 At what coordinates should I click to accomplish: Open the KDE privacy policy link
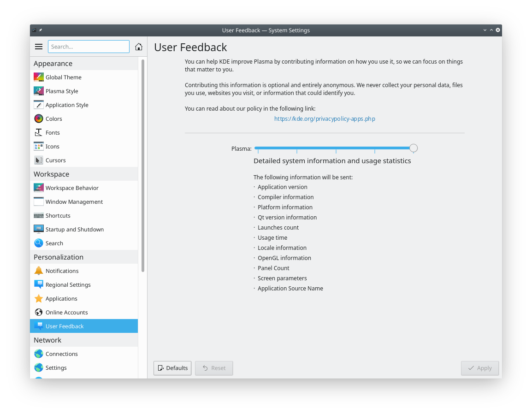pos(325,118)
